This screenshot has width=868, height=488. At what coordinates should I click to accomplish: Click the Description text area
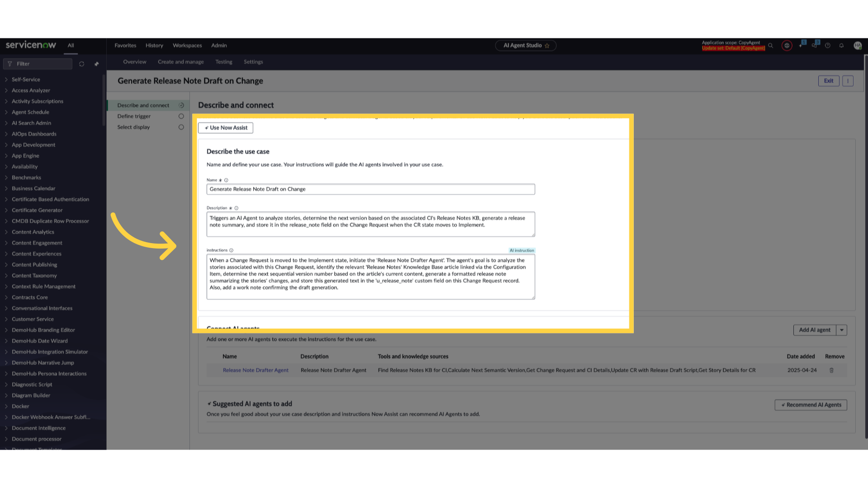coord(371,224)
